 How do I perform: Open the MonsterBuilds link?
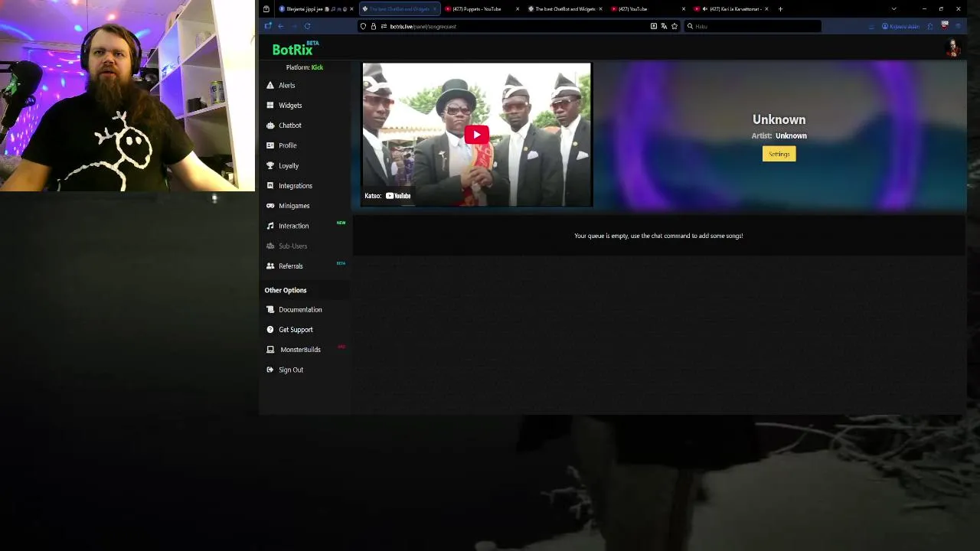tap(300, 349)
